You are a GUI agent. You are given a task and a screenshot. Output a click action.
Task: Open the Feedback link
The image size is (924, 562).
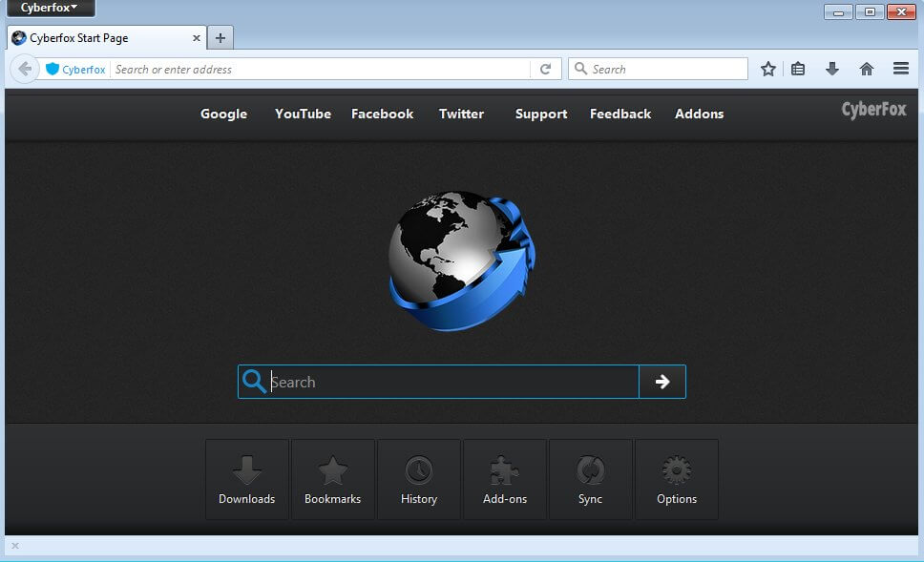tap(620, 114)
